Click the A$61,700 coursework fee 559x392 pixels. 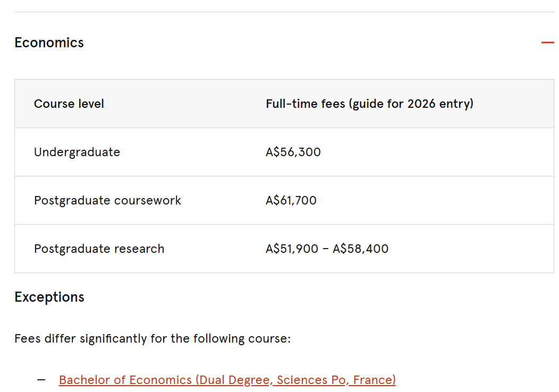click(291, 200)
